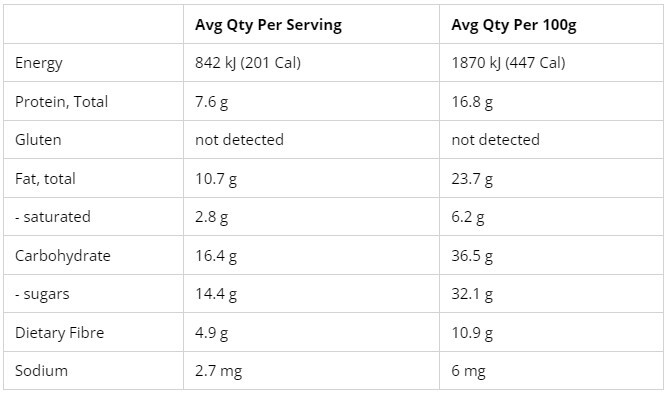Click not detected under Per 100g

coord(495,140)
